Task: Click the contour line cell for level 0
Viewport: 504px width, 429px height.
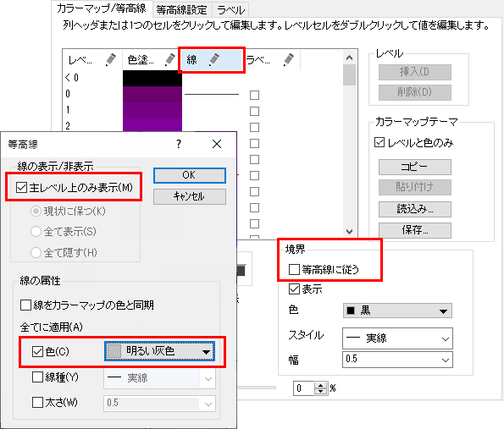Action: (x=212, y=95)
